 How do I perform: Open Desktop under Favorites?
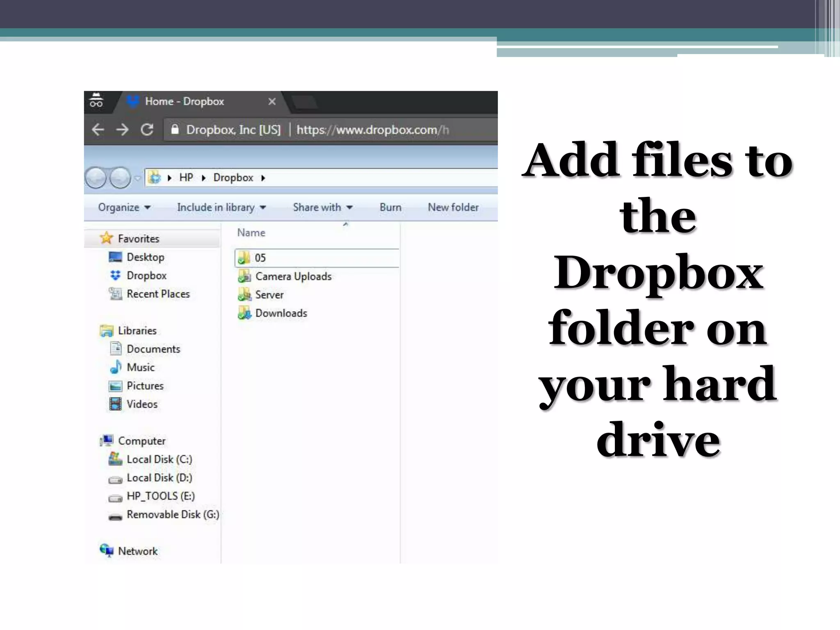(145, 257)
